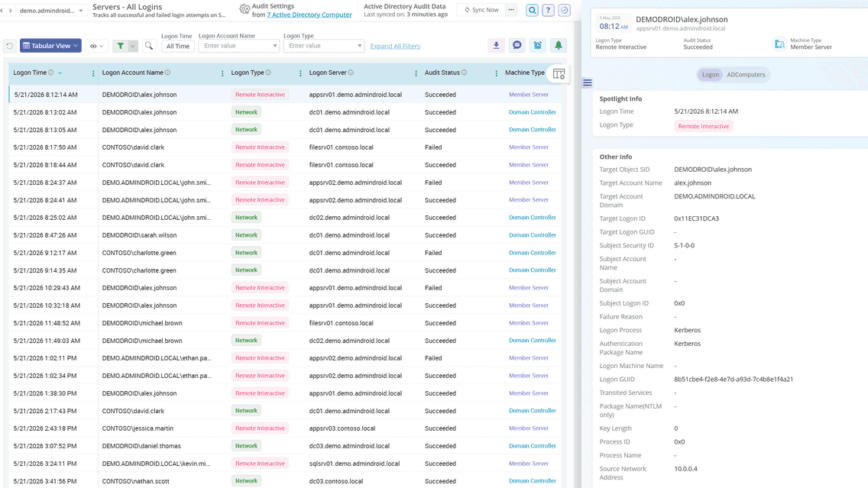Screen dimensions: 868x488
Task: Expand the filter funnel dropdown arrow
Action: point(133,46)
